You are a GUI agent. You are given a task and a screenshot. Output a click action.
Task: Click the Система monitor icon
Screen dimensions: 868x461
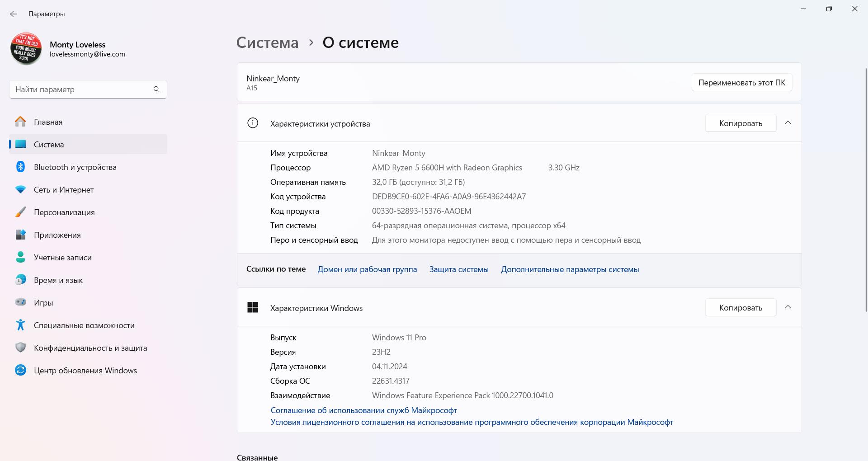tap(20, 145)
